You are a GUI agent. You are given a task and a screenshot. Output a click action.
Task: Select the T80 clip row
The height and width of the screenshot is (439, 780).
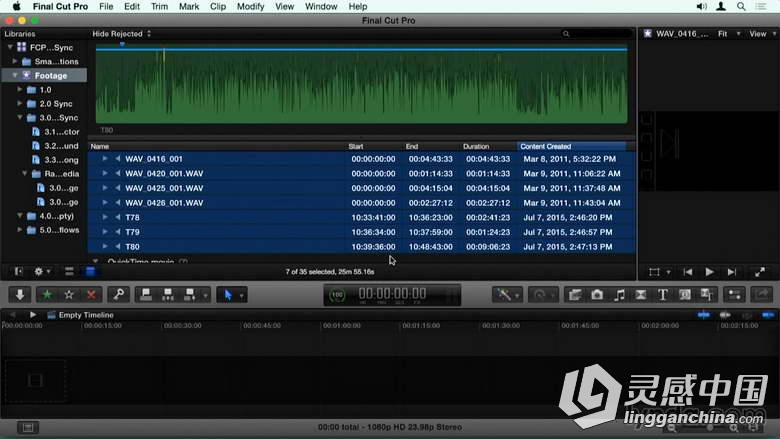362,247
